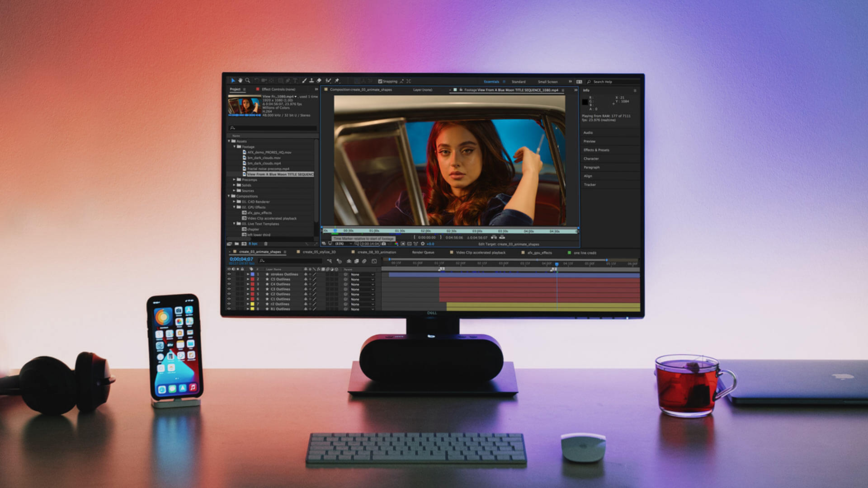Click the Overlay Edit icon
The width and height of the screenshot is (868, 488).
pos(502,237)
